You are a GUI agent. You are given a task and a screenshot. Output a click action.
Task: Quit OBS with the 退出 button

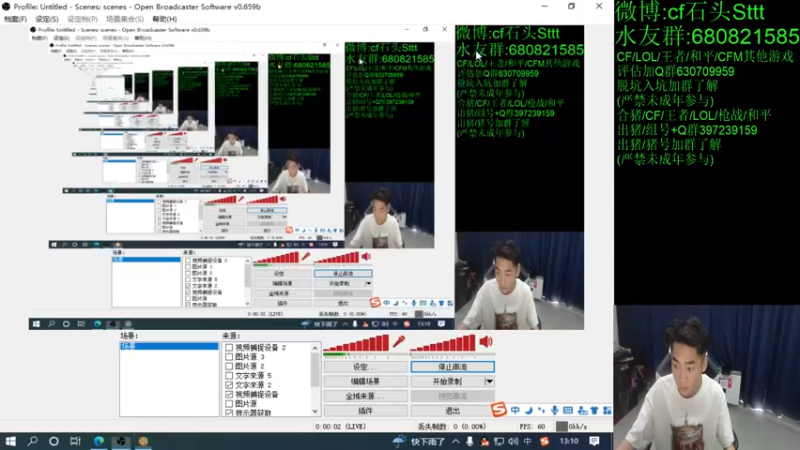(453, 411)
